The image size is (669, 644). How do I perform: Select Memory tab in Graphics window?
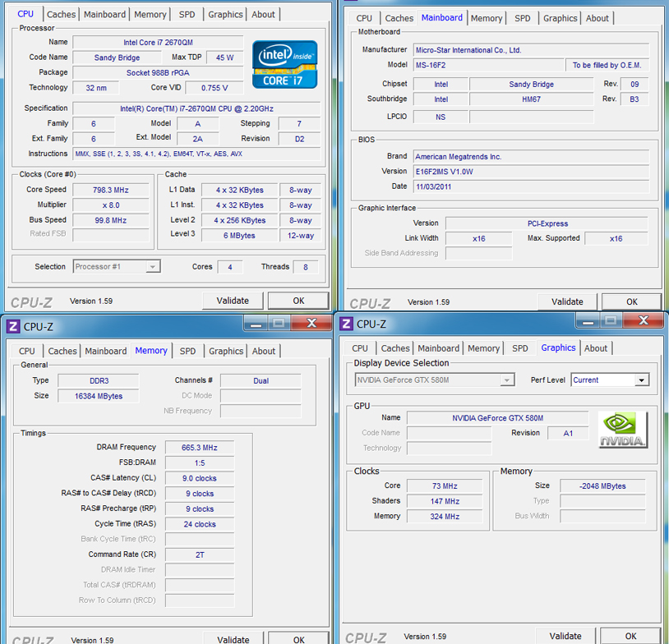(483, 348)
